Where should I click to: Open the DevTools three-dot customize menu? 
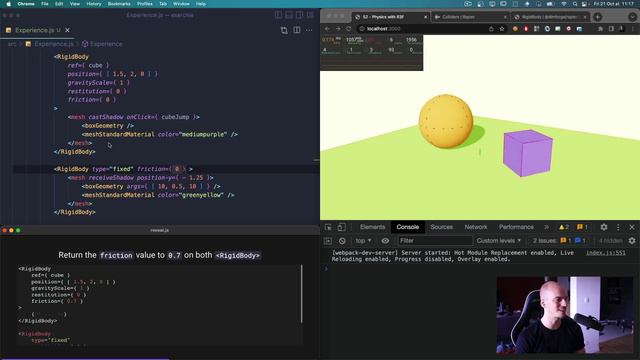point(618,227)
